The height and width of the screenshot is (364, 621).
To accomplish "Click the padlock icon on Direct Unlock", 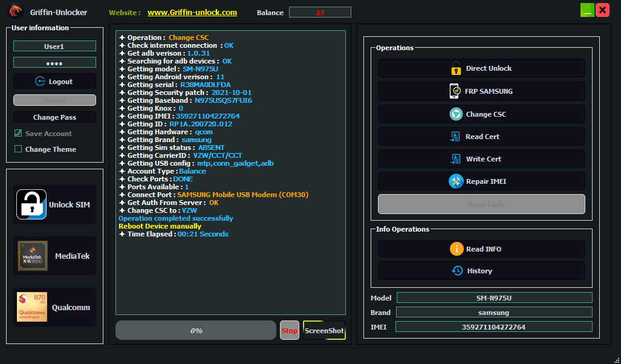I will [456, 68].
